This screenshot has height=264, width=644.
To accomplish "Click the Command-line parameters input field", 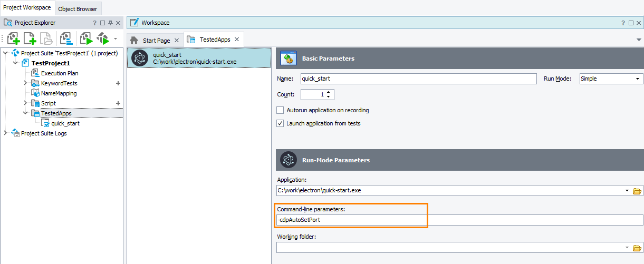I will click(459, 220).
